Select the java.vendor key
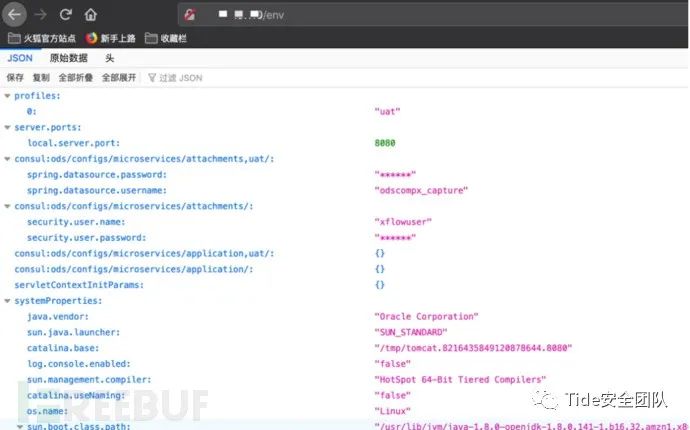This screenshot has height=430, width=690. pyautogui.click(x=58, y=316)
